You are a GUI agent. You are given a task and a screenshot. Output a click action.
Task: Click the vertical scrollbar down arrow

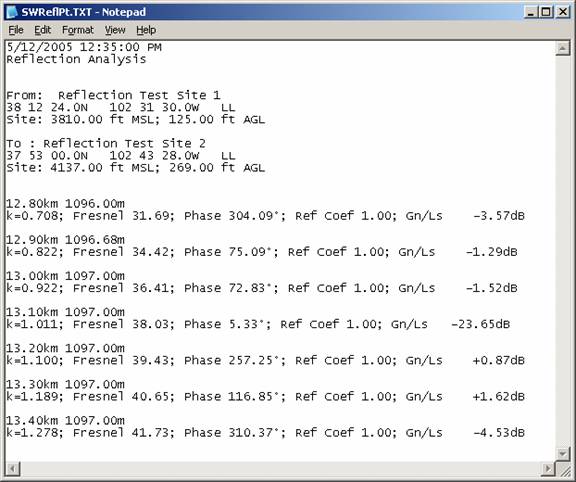coord(562,453)
